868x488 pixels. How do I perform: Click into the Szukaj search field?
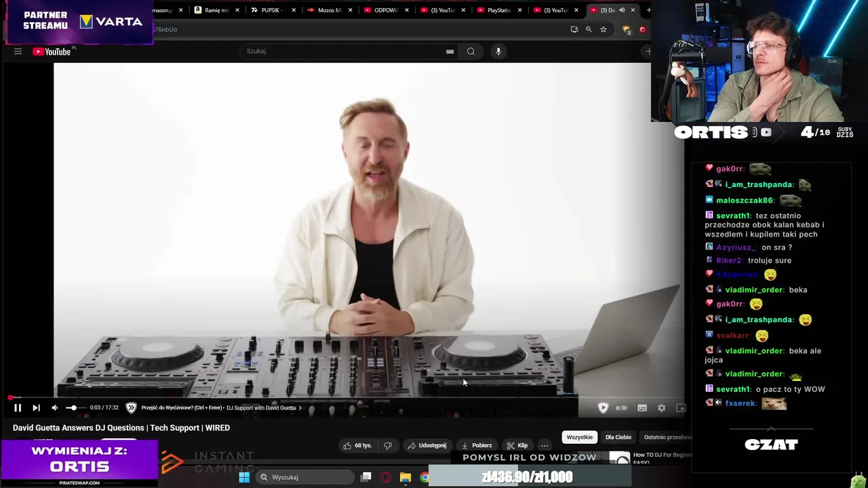click(x=342, y=52)
